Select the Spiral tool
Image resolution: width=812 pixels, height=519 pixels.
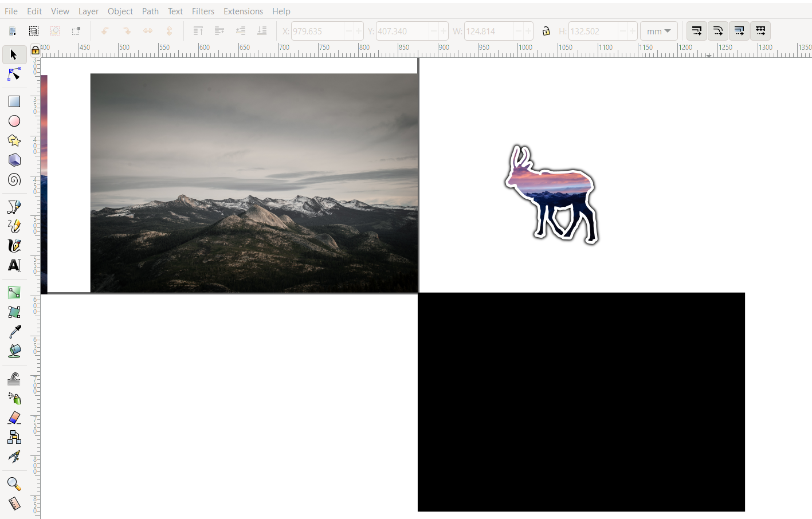pyautogui.click(x=14, y=179)
